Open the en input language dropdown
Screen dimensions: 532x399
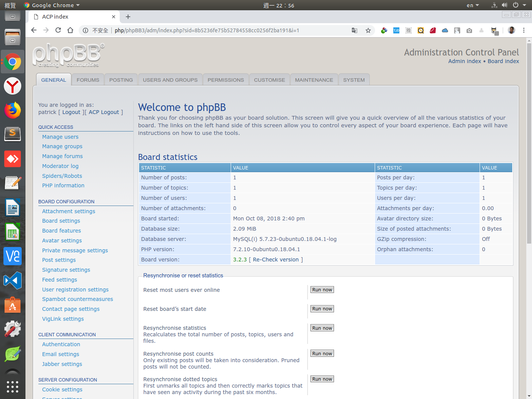[x=473, y=5]
